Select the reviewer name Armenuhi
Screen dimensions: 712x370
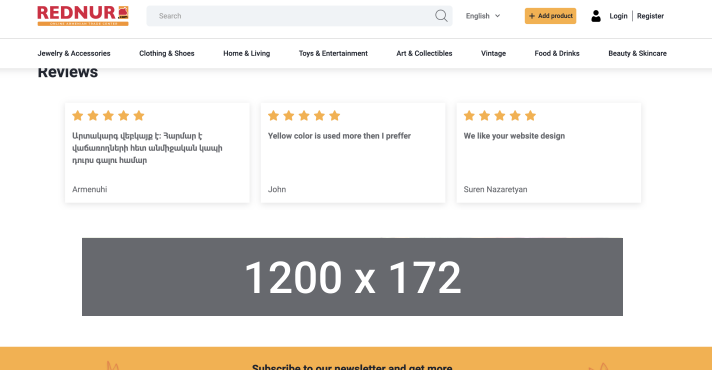[x=89, y=189]
